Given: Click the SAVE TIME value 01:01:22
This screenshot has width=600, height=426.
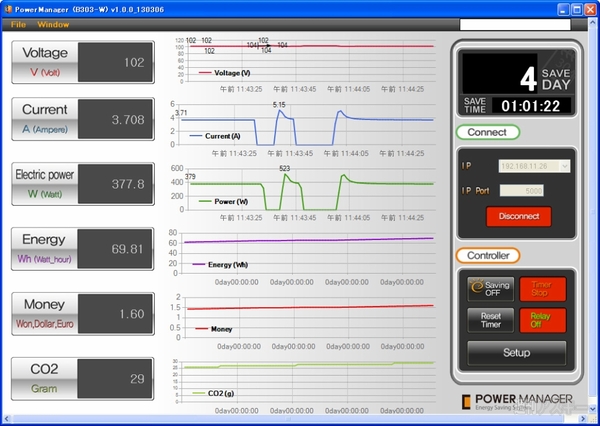Looking at the screenshot, I should click(x=531, y=106).
